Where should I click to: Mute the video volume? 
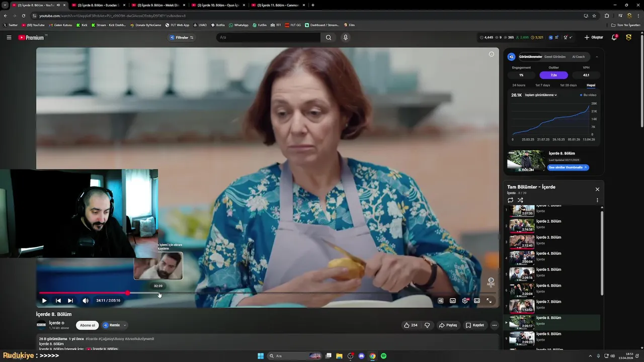coord(86,301)
